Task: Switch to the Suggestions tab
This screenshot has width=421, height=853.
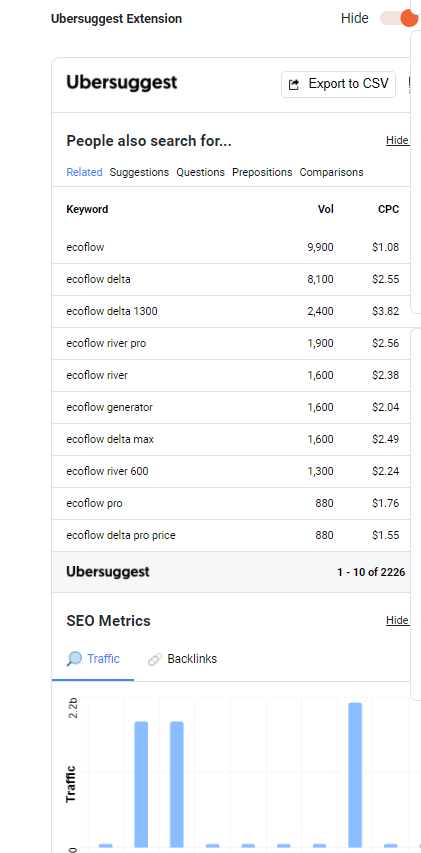Action: (x=139, y=172)
